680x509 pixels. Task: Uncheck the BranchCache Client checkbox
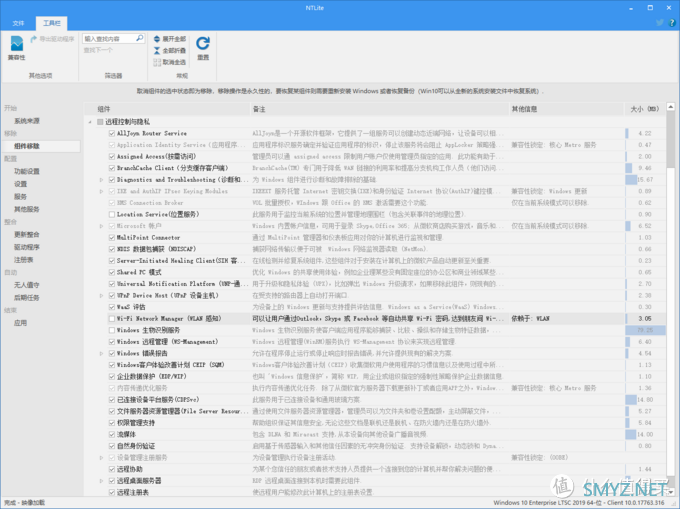(112, 168)
